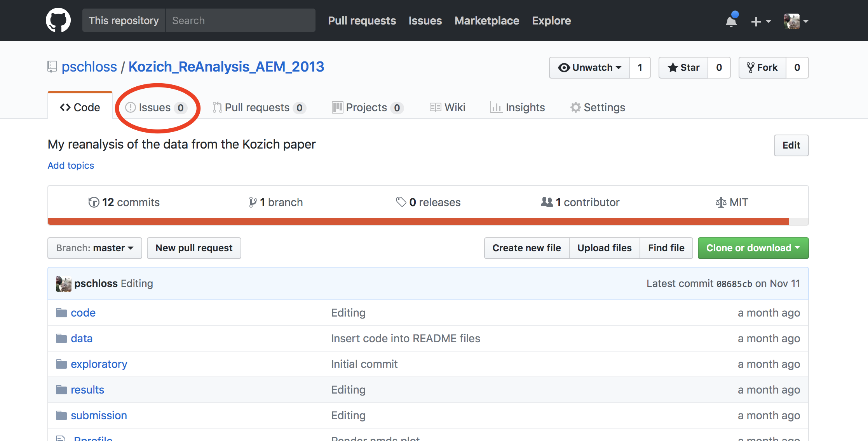
Task: Open the pschloss commit author link
Action: (96, 283)
